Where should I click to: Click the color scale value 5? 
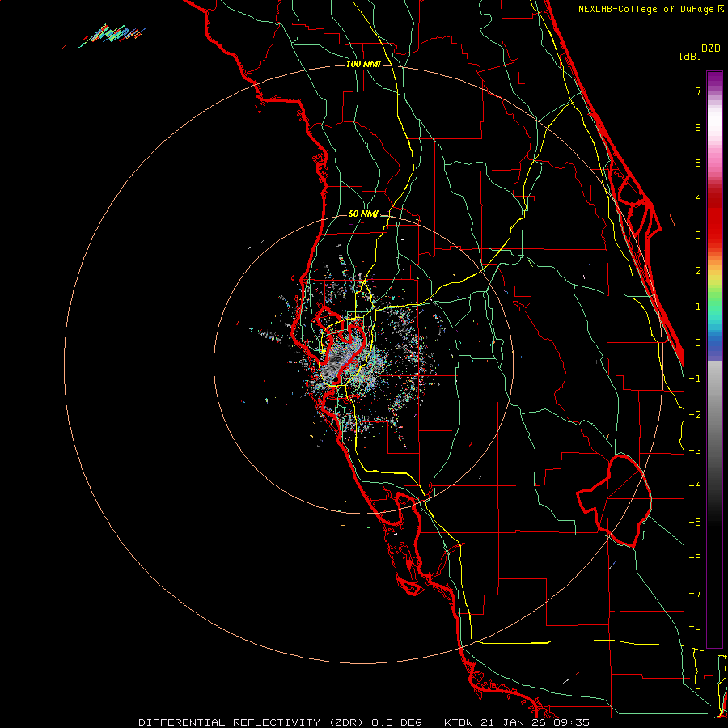point(698,163)
